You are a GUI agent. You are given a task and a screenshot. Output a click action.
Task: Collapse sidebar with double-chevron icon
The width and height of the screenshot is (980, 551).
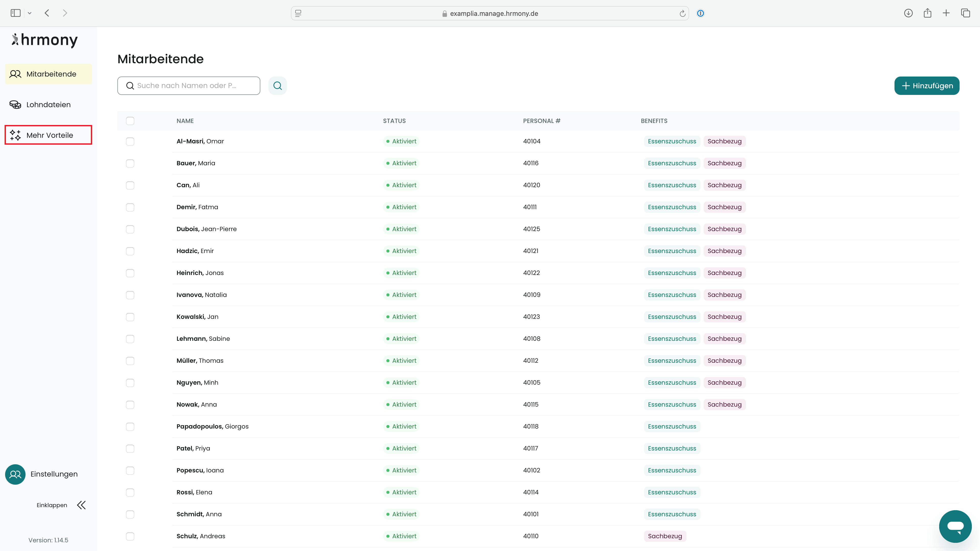point(81,505)
